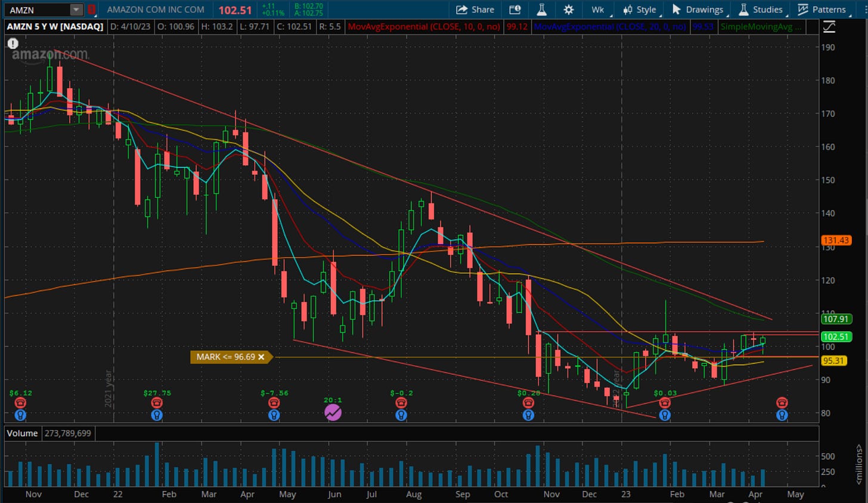Click the green 107.91 price bubble

tap(836, 319)
